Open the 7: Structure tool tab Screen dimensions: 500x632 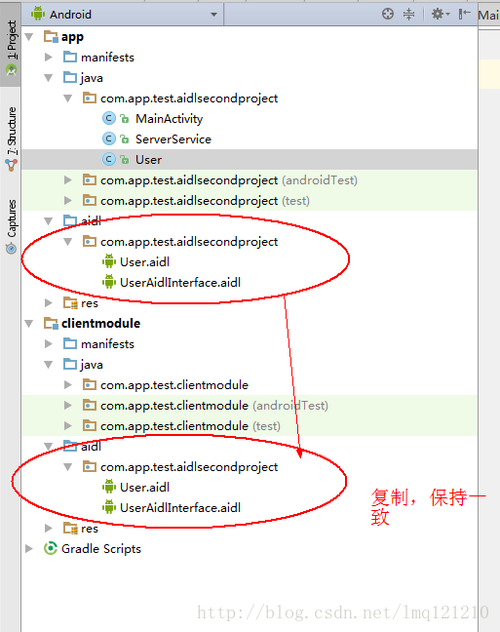pyautogui.click(x=11, y=138)
